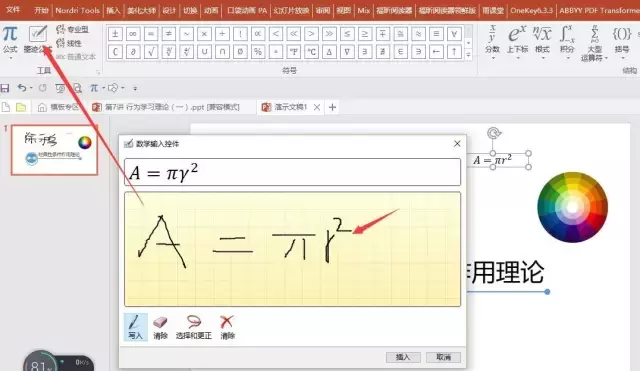The image size is (640, 371).
Task: Switch equation to 专业型 professional format
Action: 72,29
